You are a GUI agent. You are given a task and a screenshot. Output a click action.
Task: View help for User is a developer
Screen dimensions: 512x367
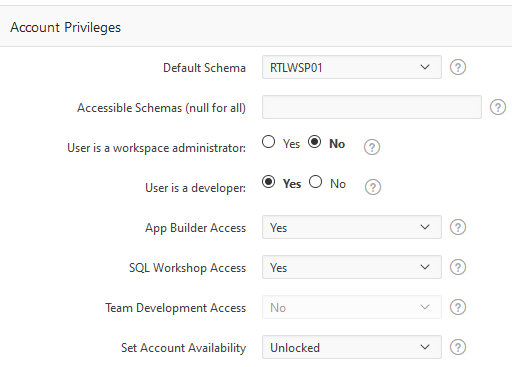point(373,187)
